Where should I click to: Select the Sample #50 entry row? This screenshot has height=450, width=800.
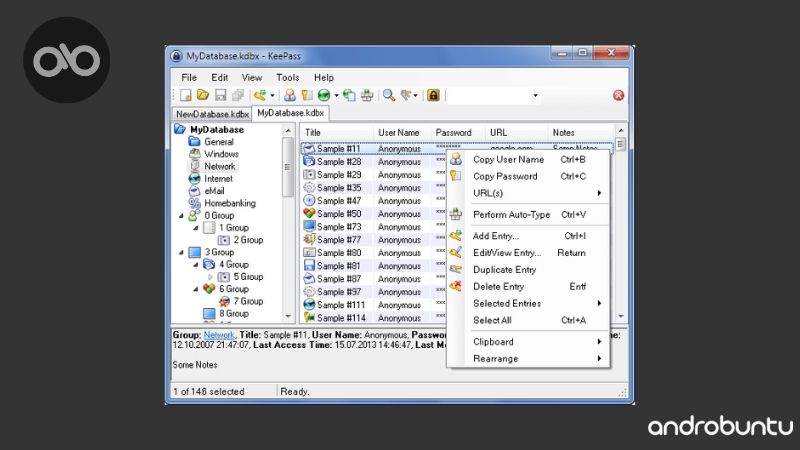click(374, 214)
